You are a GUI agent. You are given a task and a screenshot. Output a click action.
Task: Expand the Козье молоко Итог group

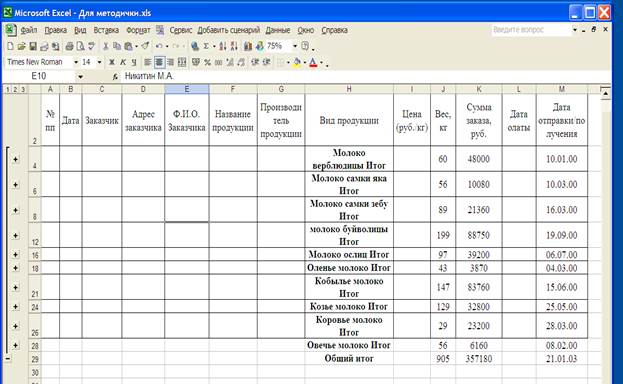[15, 307]
